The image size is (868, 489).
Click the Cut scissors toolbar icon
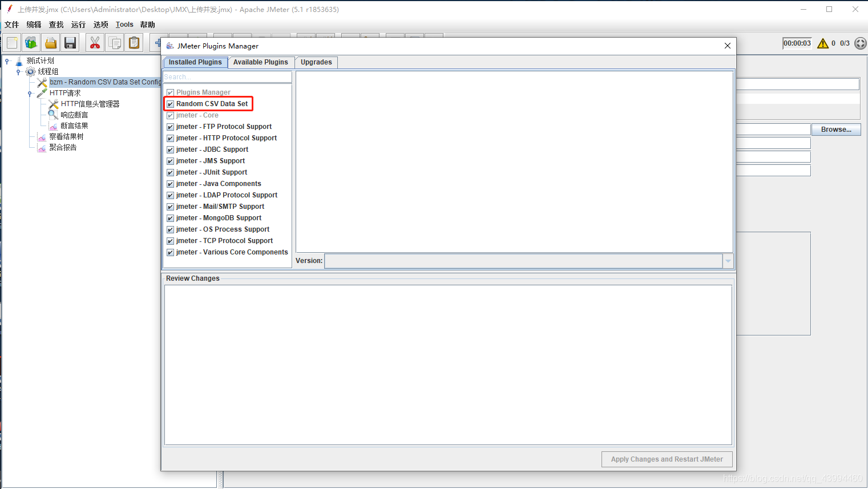click(95, 43)
